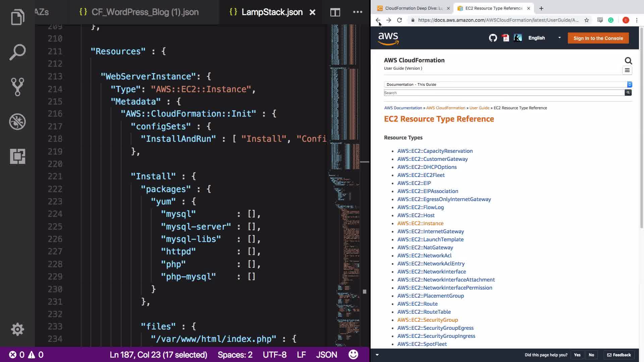Open the editor more actions ellipsis menu
This screenshot has width=644, height=362.
click(358, 12)
